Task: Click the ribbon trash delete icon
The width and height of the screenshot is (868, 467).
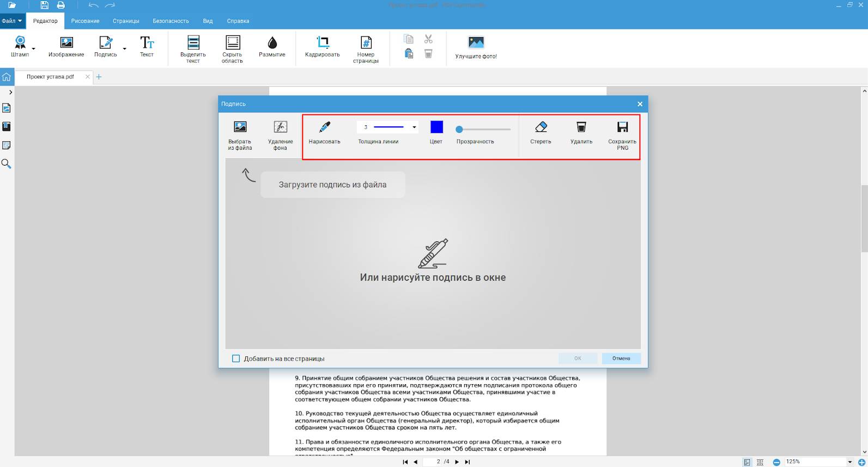Action: (x=428, y=53)
